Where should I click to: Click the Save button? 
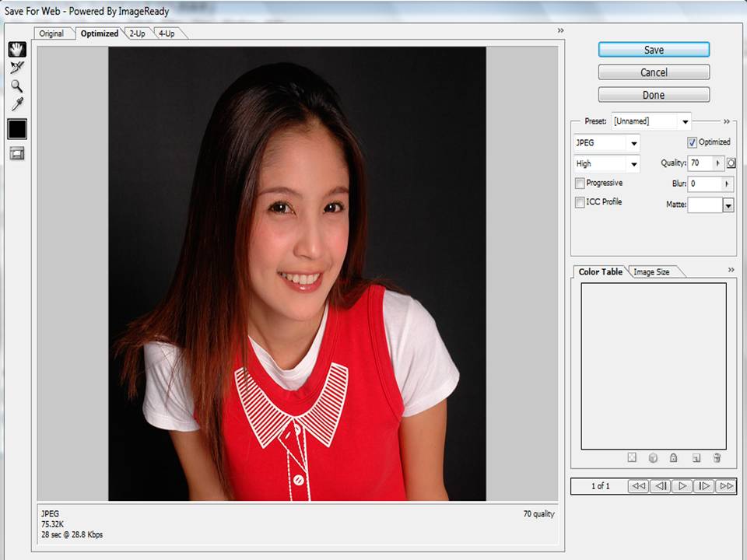654,50
